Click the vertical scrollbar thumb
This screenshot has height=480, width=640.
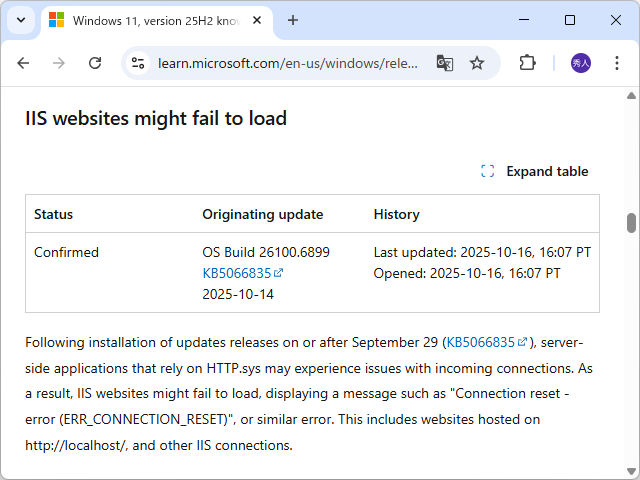[631, 222]
